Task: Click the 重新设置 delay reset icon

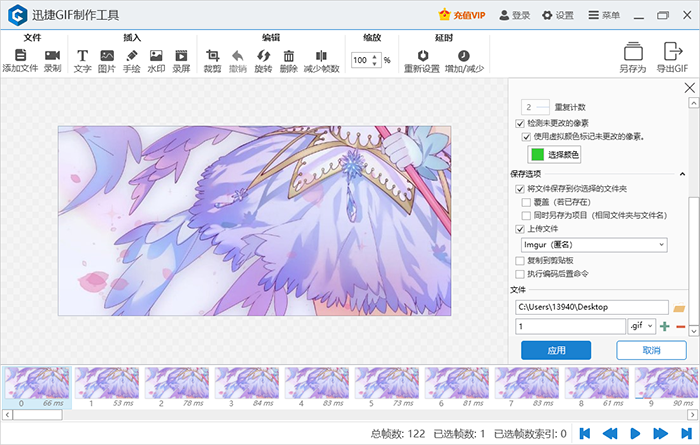Action: click(421, 61)
